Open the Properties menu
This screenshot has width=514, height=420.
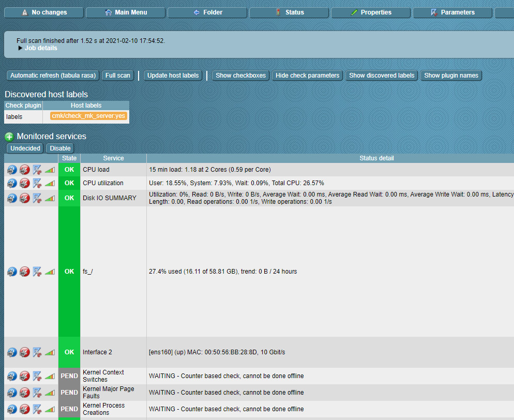[371, 12]
